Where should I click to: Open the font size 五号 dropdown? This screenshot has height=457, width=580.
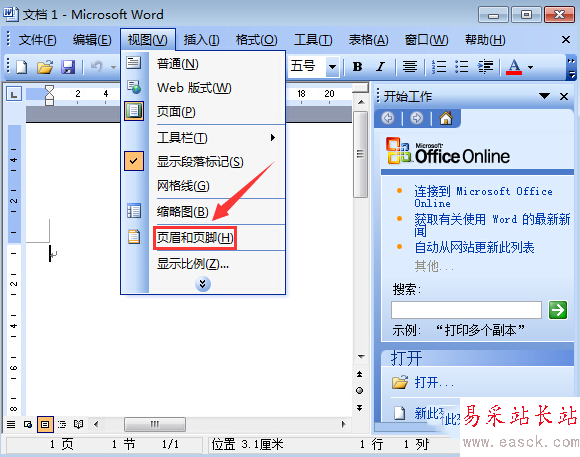pos(332,67)
